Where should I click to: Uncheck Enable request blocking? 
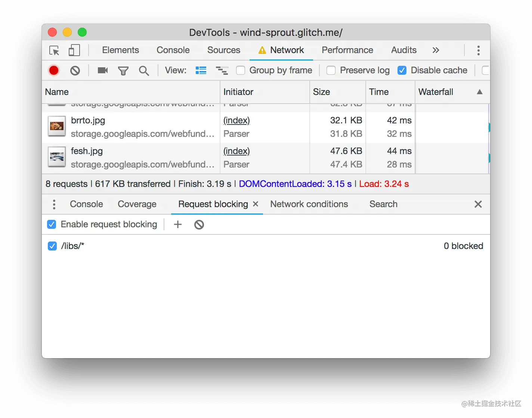pyautogui.click(x=52, y=224)
